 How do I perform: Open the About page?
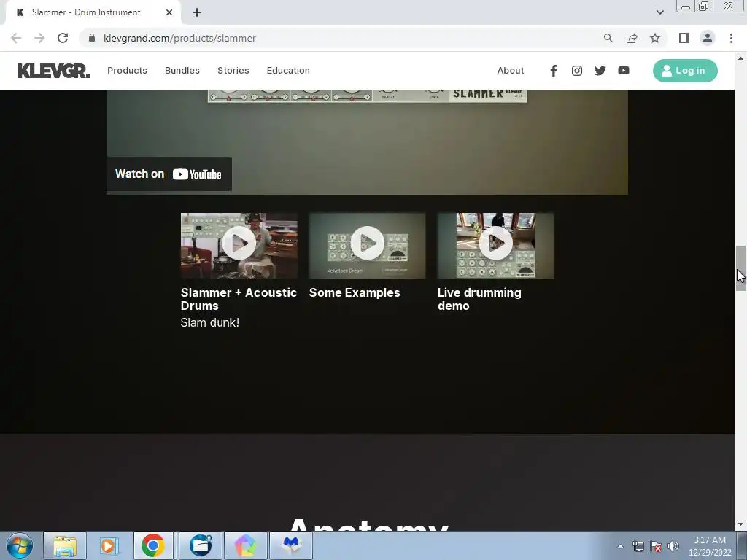tap(510, 71)
